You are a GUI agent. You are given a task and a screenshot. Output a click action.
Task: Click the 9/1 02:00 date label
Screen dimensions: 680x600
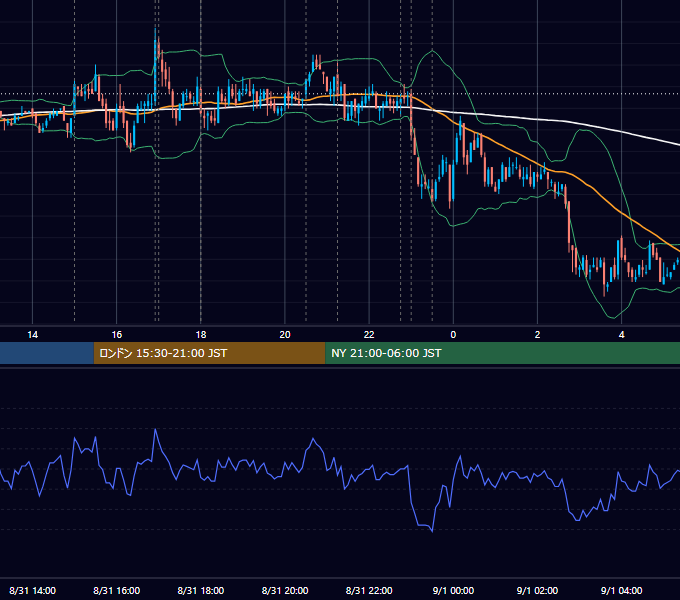tap(537, 590)
